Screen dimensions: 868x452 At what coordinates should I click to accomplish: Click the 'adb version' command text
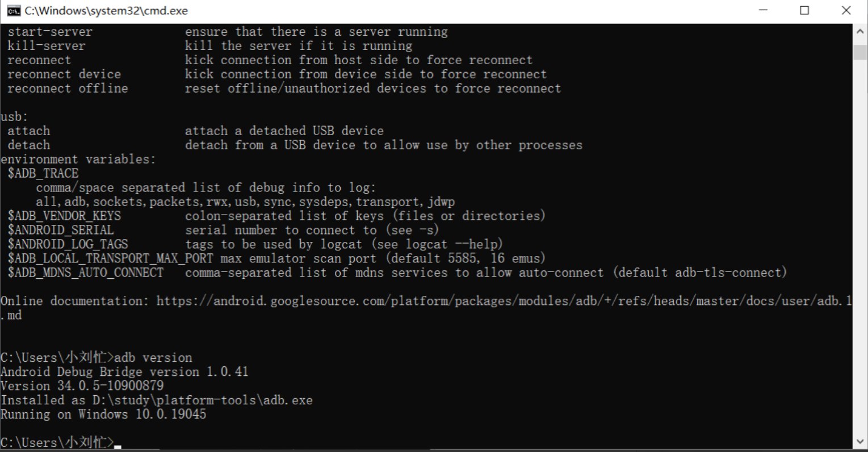click(153, 358)
